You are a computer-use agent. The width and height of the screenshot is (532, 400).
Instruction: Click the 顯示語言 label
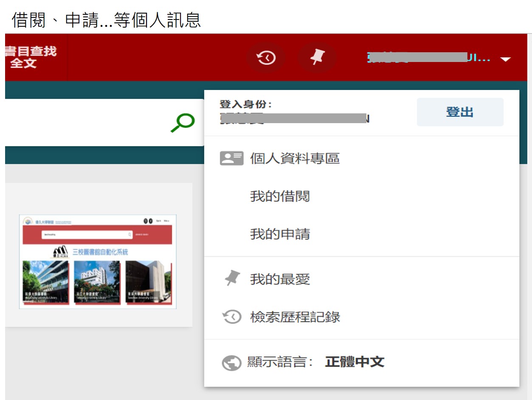(280, 362)
